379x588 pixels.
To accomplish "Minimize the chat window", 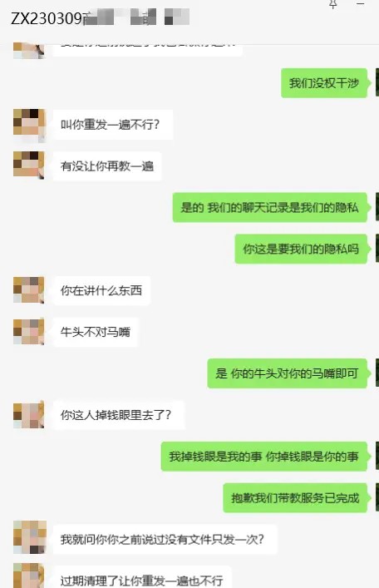I will 360,4.
